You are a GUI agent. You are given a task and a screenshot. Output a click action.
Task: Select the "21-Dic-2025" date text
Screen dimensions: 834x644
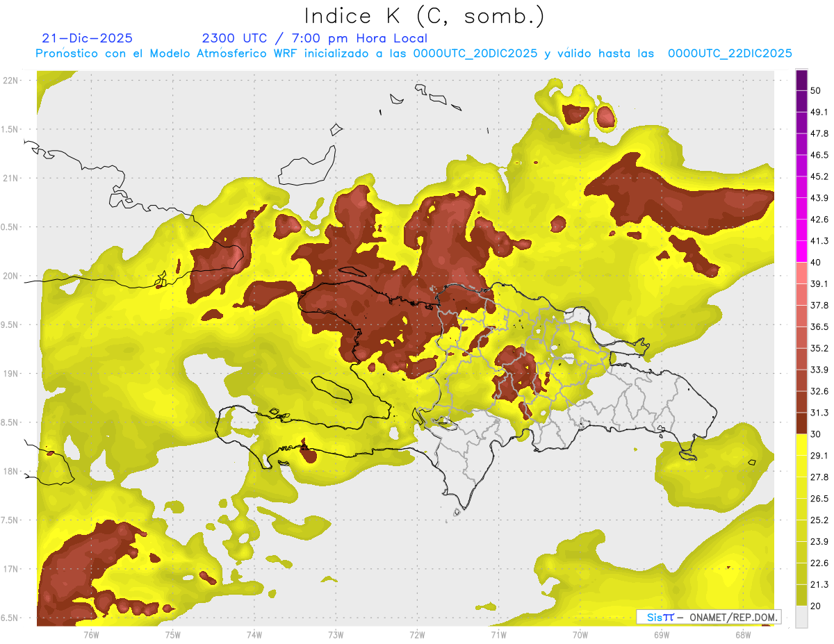(87, 39)
